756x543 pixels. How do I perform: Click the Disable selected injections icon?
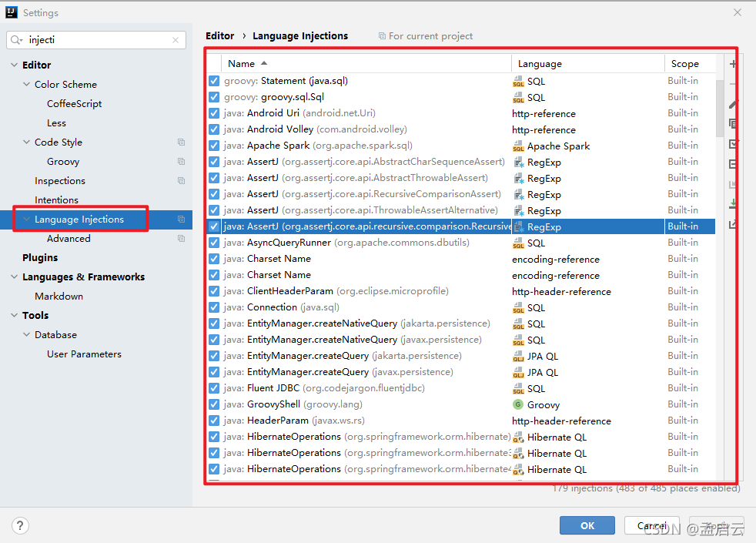732,164
